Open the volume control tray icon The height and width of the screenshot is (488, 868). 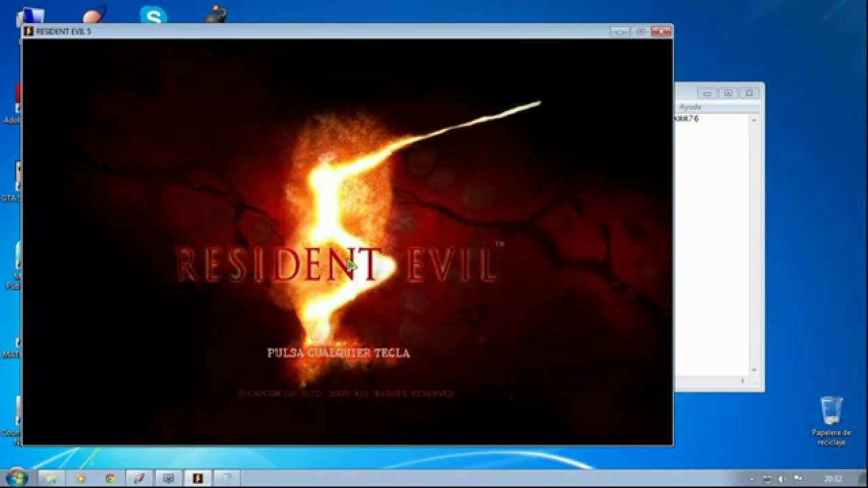[x=781, y=478]
